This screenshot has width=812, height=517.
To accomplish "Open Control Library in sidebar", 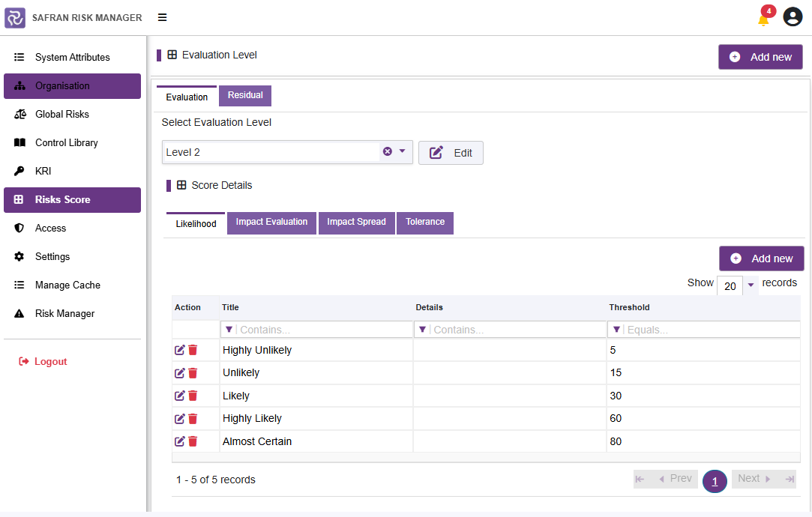I will coord(72,143).
